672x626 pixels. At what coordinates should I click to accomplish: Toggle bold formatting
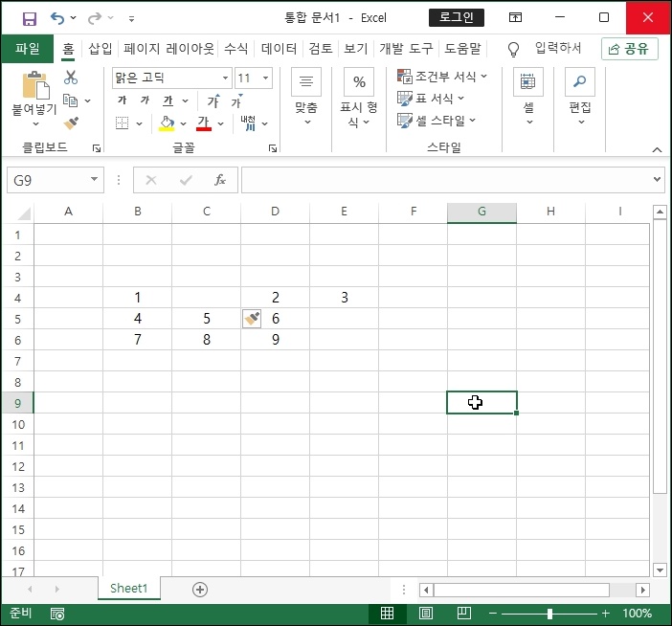point(123,101)
